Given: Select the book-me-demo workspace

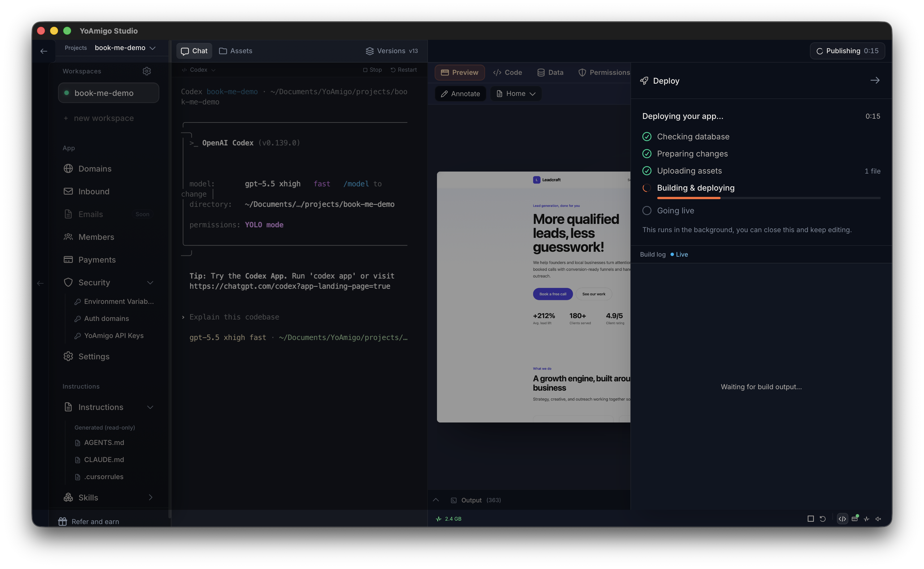Looking at the screenshot, I should [x=108, y=93].
